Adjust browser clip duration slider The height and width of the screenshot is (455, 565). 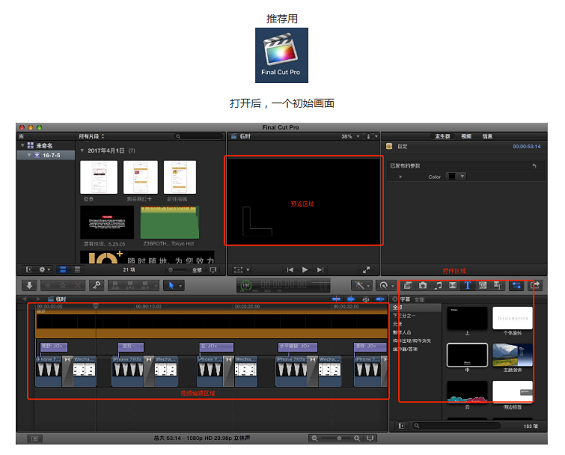[x=178, y=269]
